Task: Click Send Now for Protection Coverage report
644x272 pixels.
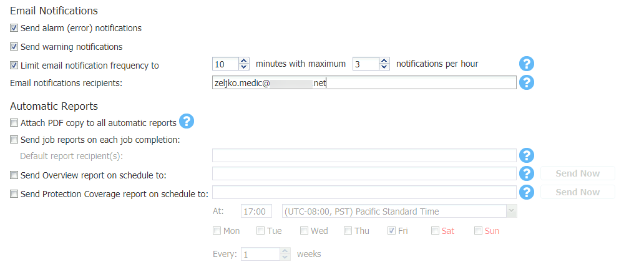Action: click(577, 192)
